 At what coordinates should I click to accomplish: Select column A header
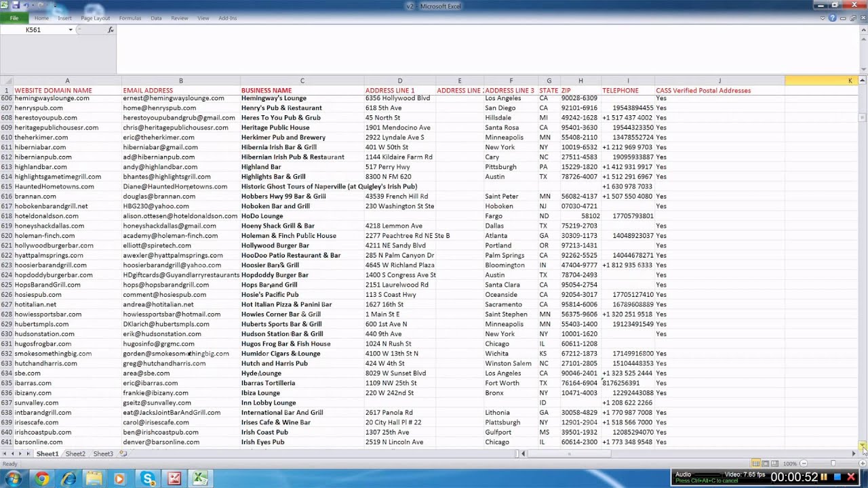67,81
